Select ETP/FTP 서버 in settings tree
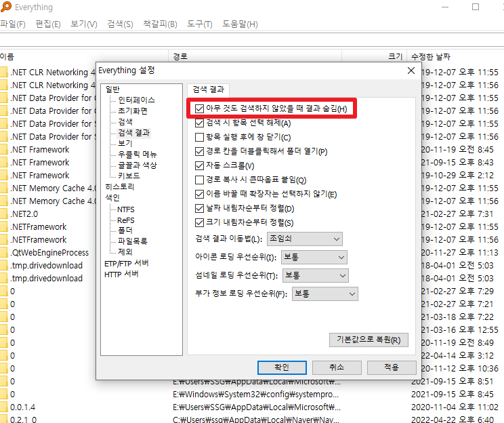 coord(126,264)
